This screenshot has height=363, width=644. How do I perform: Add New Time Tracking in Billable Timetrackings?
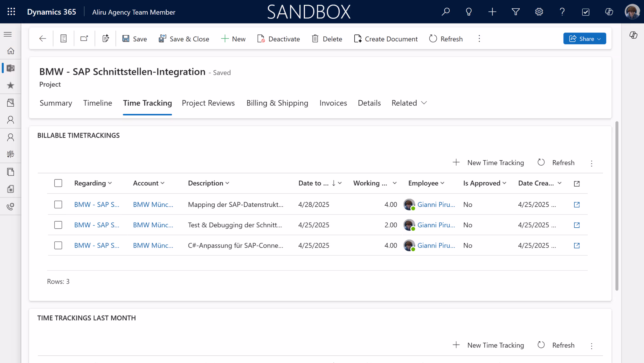click(488, 163)
